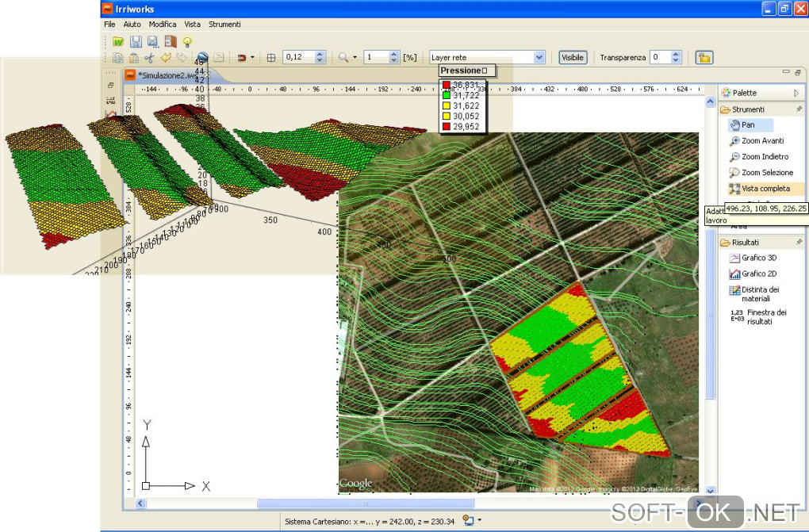Toggle the pin on the Risultati section
The height and width of the screenshot is (532, 809).
tap(799, 242)
